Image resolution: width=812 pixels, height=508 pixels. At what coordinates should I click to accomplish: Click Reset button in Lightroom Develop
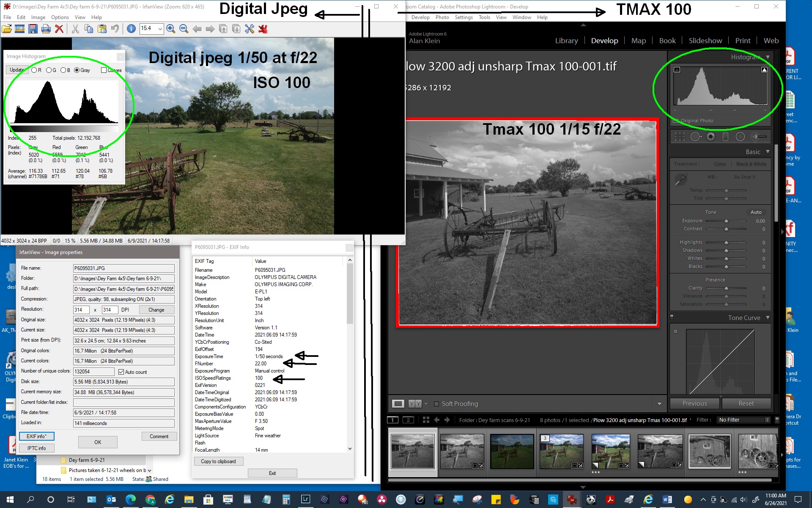tap(746, 403)
